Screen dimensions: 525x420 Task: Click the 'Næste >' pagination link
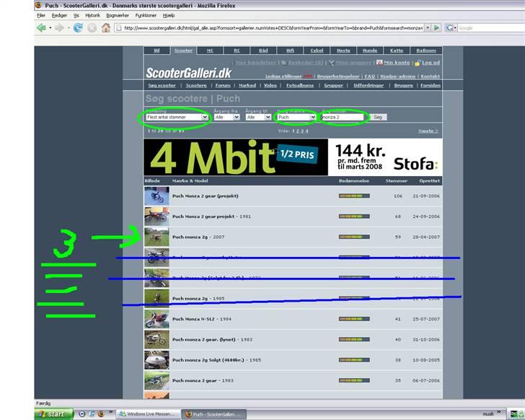coord(428,131)
